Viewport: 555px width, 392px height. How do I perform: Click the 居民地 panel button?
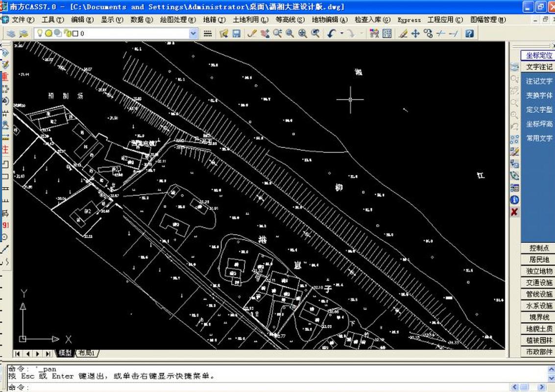tap(538, 259)
